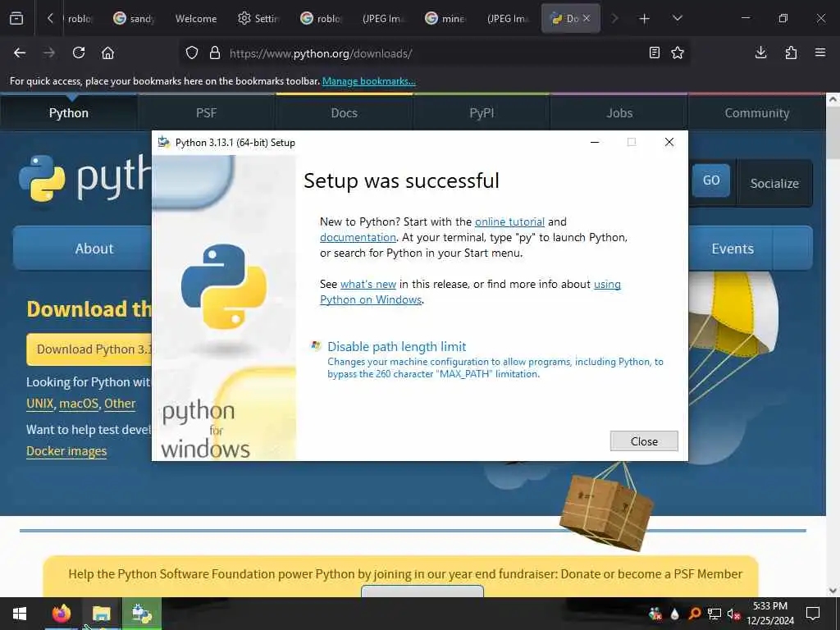Select the Jobs site navigation item
840x630 pixels.
619,113
